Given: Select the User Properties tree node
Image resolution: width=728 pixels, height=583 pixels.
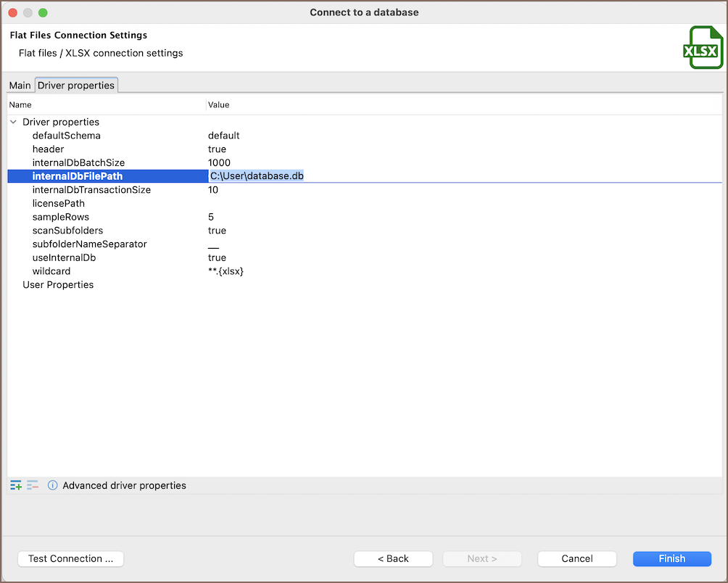Looking at the screenshot, I should click(x=58, y=285).
